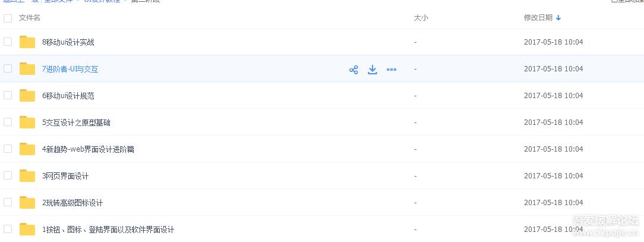This screenshot has height=242, width=644.
Task: Open the 7进阶者-UI与交互 folder name link
Action: coord(70,69)
